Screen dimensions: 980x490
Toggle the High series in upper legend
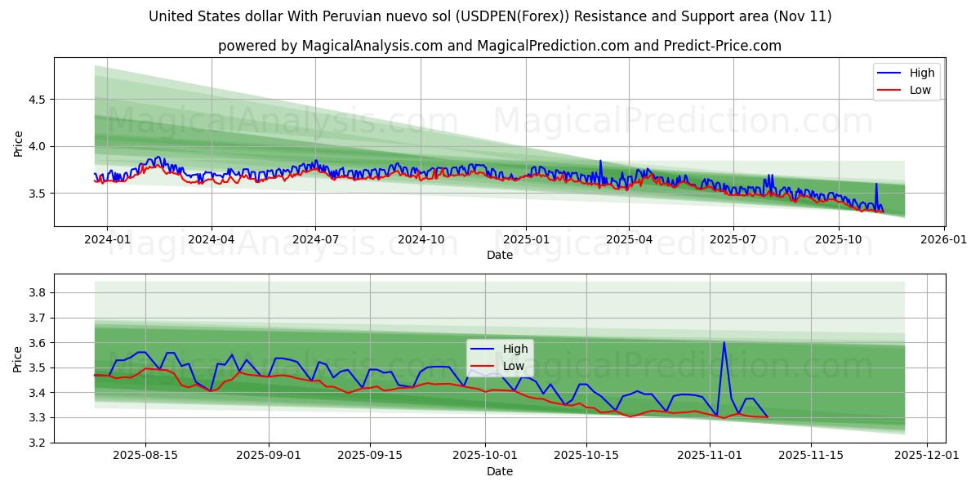point(918,73)
